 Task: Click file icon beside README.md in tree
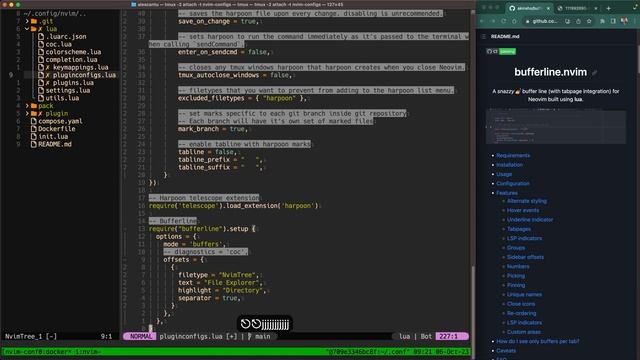(x=34, y=144)
